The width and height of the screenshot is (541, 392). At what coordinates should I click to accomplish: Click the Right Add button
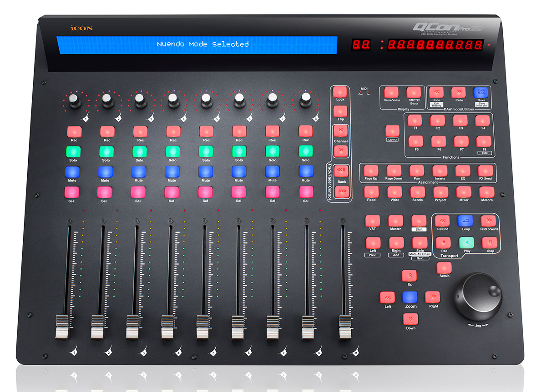396,242
